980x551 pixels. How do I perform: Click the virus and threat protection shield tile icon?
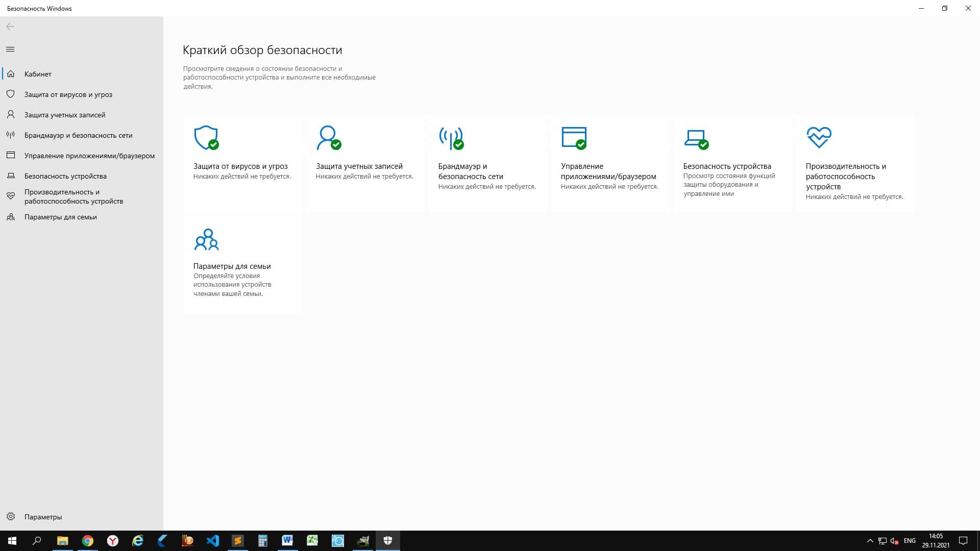point(206,138)
